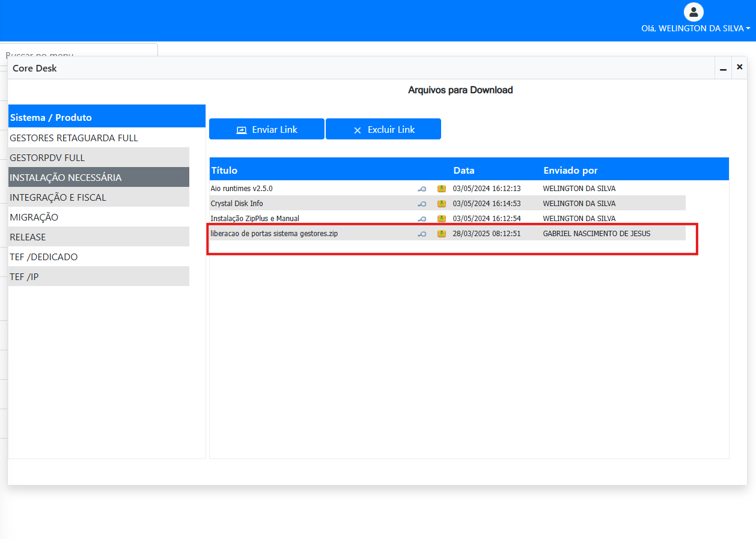The height and width of the screenshot is (539, 756).
Task: Download Instalação ZipPlus e Manual via box icon
Action: coord(442,219)
